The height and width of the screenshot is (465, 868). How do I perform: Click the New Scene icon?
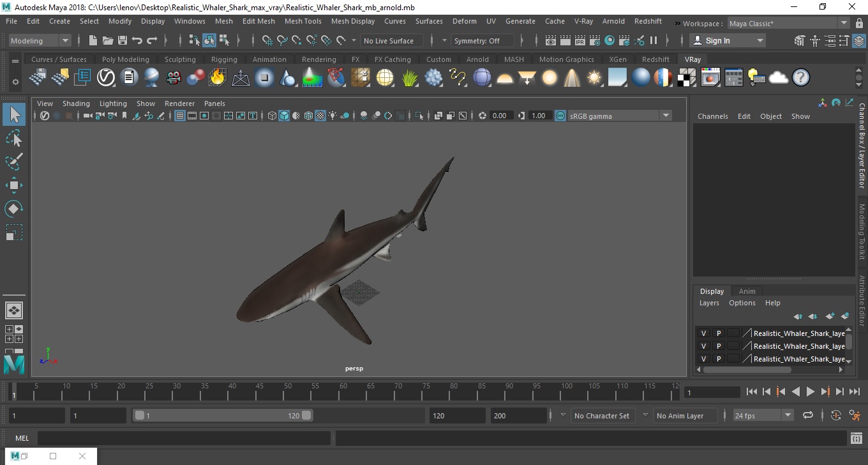[x=93, y=40]
